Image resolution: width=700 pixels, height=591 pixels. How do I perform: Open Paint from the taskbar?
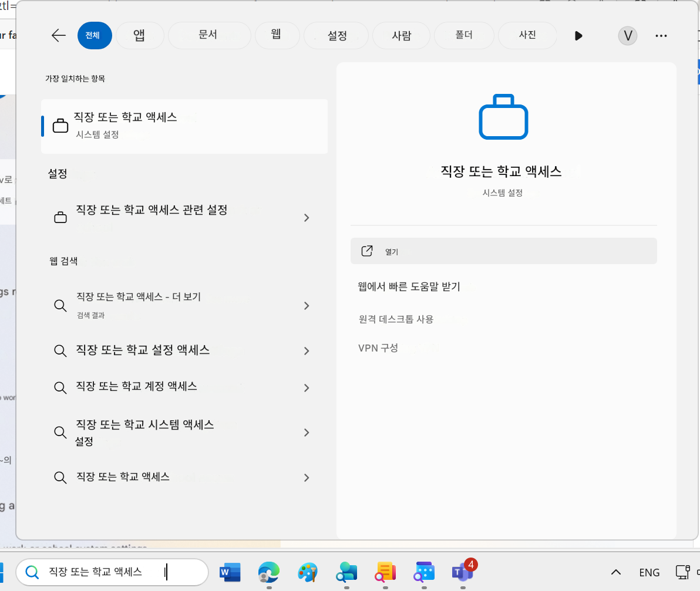(308, 572)
